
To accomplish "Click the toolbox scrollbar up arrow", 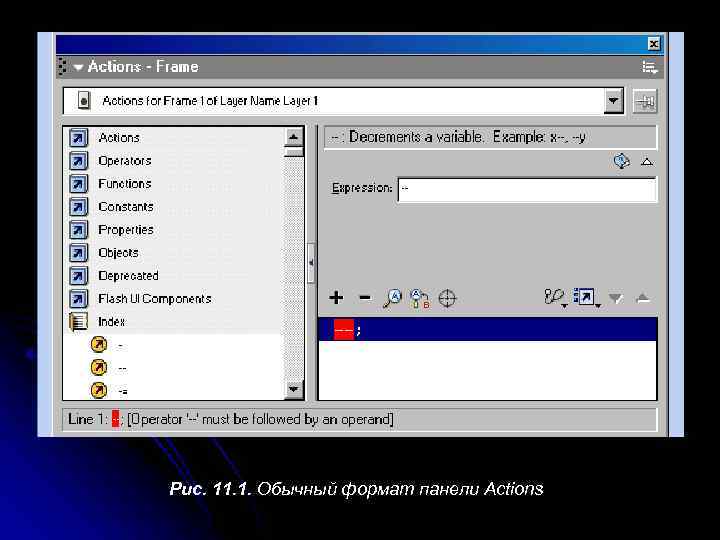I will coord(293,137).
